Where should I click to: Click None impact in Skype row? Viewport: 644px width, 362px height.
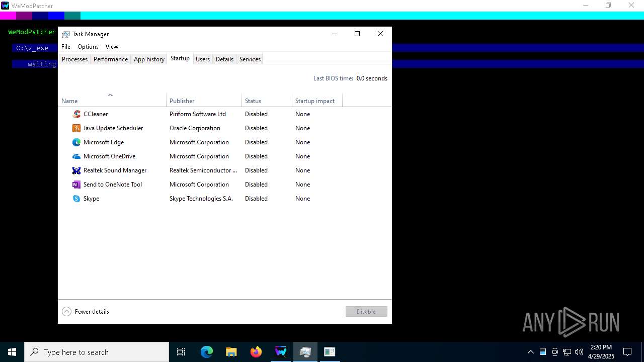coord(302,199)
